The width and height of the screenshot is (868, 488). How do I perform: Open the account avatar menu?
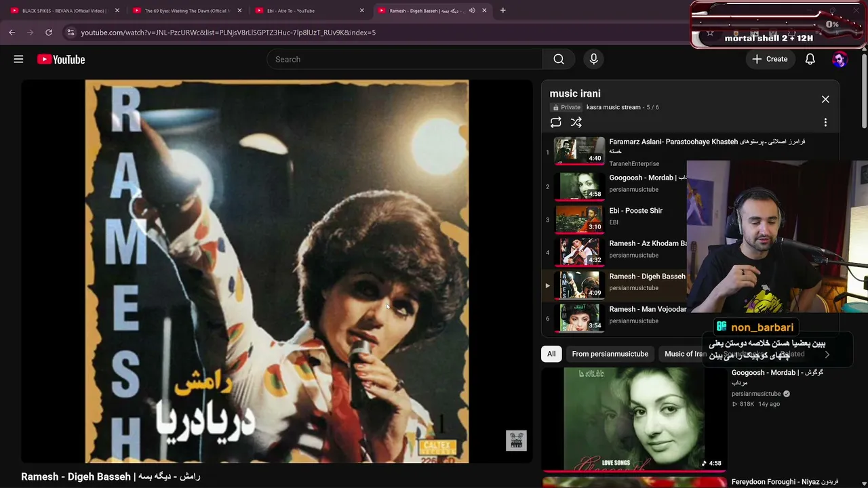[x=840, y=59]
